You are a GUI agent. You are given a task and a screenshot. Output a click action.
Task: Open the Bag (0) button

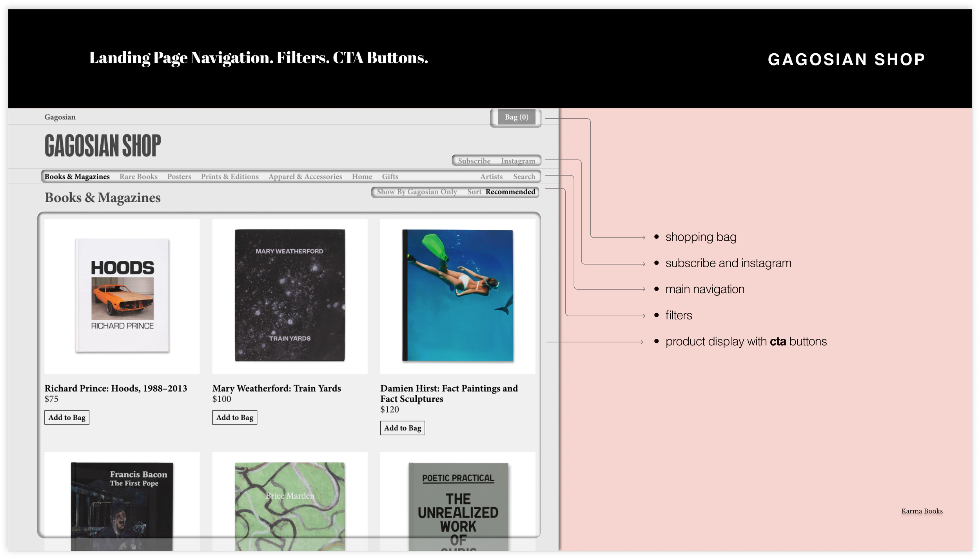516,117
